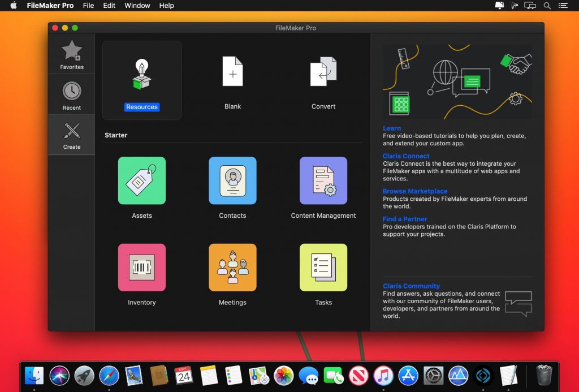Open the Meetings starter template

tap(232, 268)
